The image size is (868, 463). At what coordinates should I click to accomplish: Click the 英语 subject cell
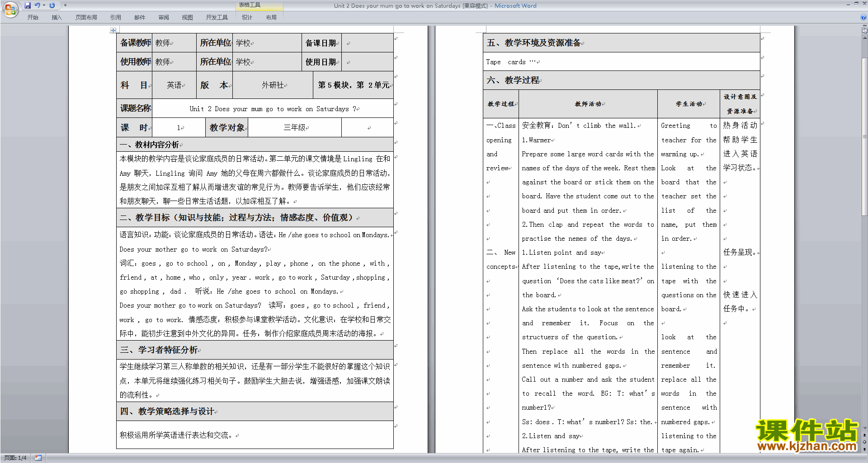pyautogui.click(x=175, y=85)
